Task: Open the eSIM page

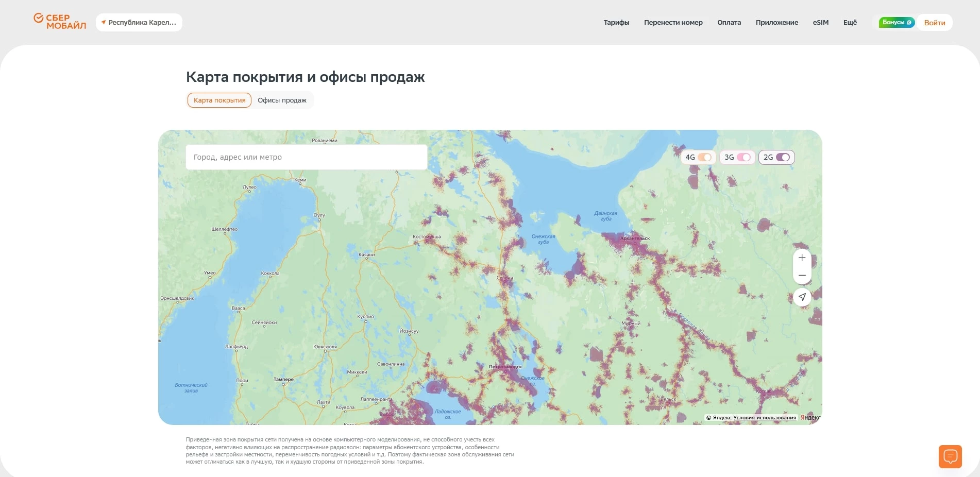Action: pos(820,23)
